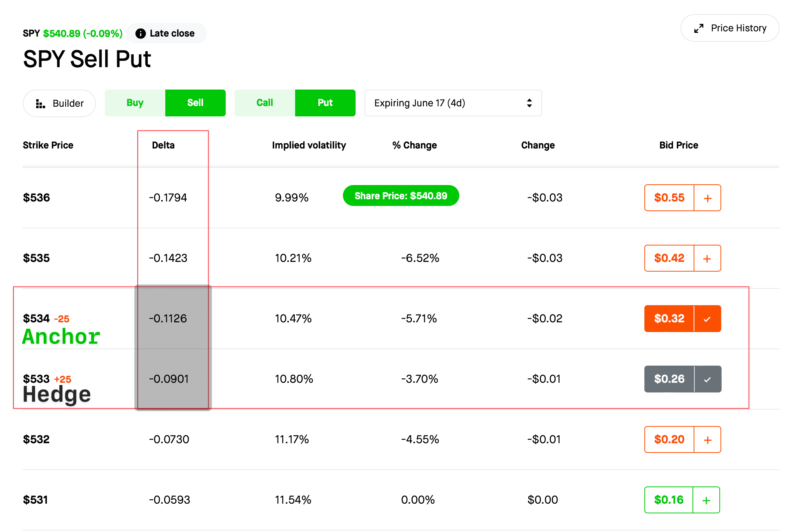Viewport: 791px width, 532px height.
Task: Click the Late close info icon
Action: 141,34
